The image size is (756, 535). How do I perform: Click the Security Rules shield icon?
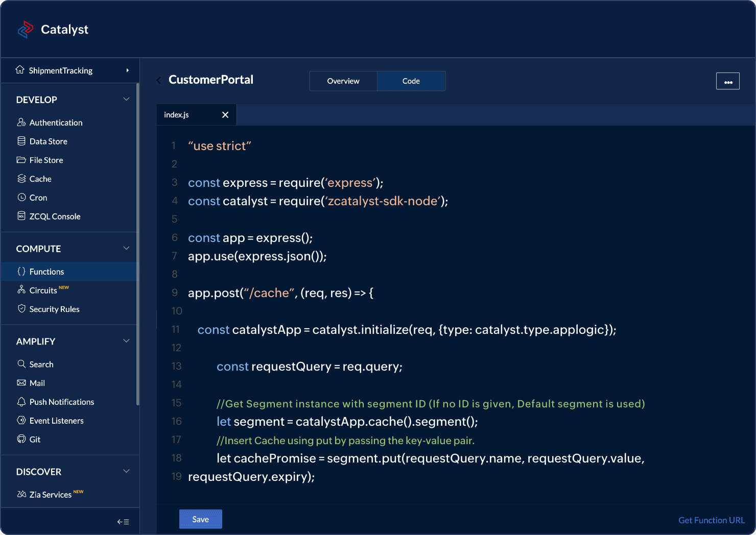[21, 308]
